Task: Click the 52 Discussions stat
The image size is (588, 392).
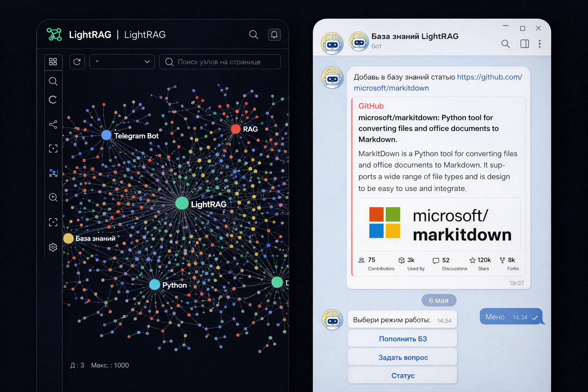Action: coord(450,264)
